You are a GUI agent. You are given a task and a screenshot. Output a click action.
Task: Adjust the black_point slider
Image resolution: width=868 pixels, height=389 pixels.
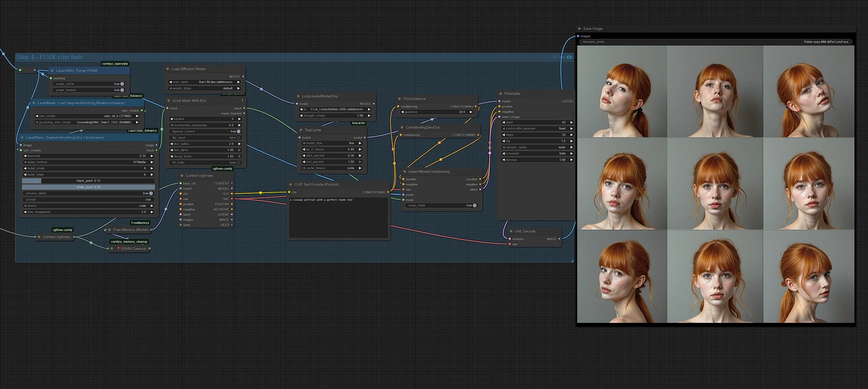pyautogui.click(x=88, y=181)
